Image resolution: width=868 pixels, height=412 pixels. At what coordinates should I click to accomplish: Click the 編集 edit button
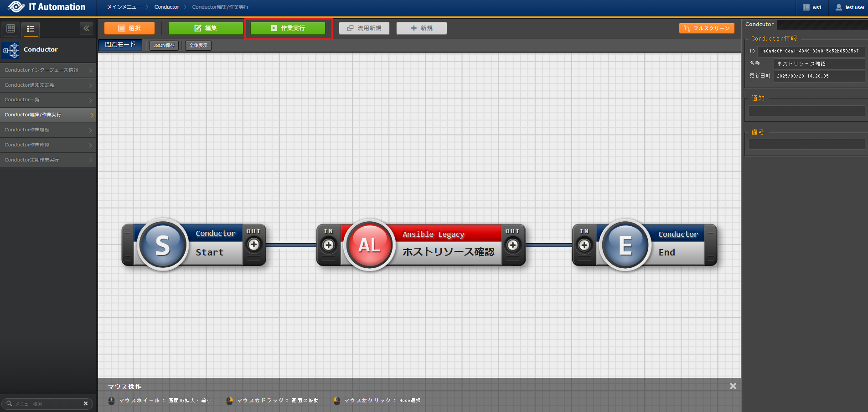click(x=206, y=28)
